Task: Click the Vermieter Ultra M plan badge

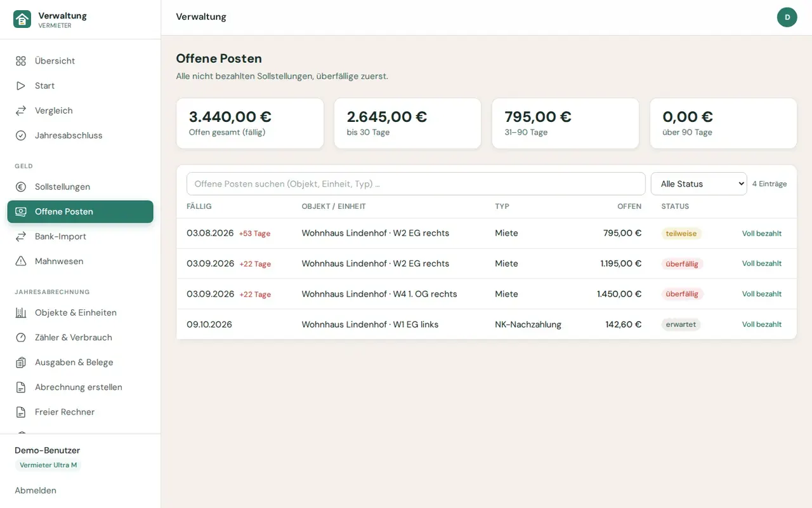Action: pos(48,465)
